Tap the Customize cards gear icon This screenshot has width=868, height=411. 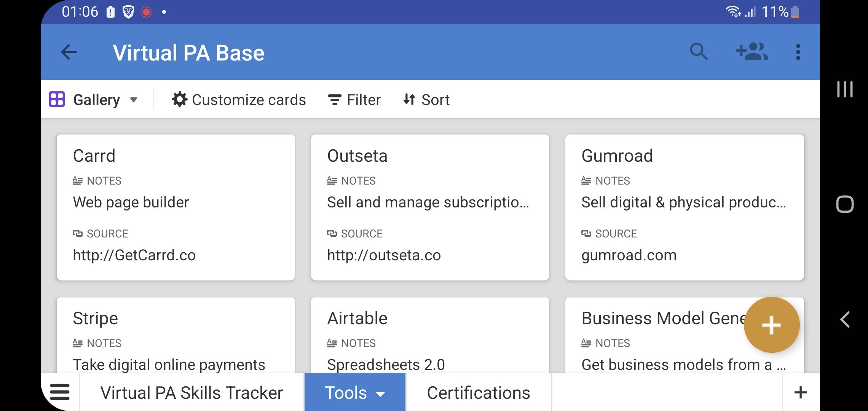[180, 99]
